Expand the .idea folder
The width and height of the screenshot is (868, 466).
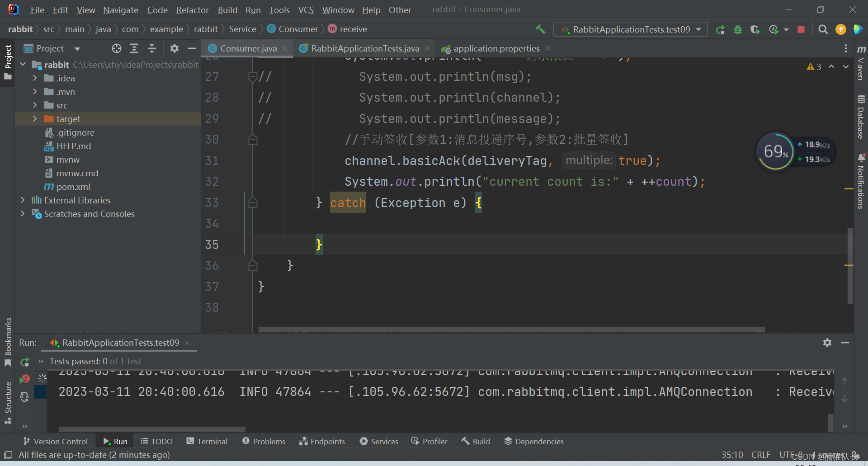(35, 78)
